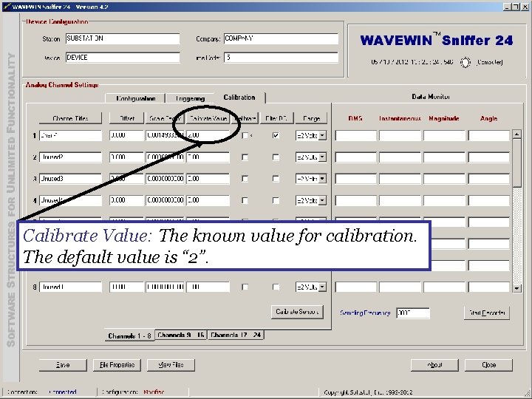Open the Range dropdown for channel 1

point(323,135)
